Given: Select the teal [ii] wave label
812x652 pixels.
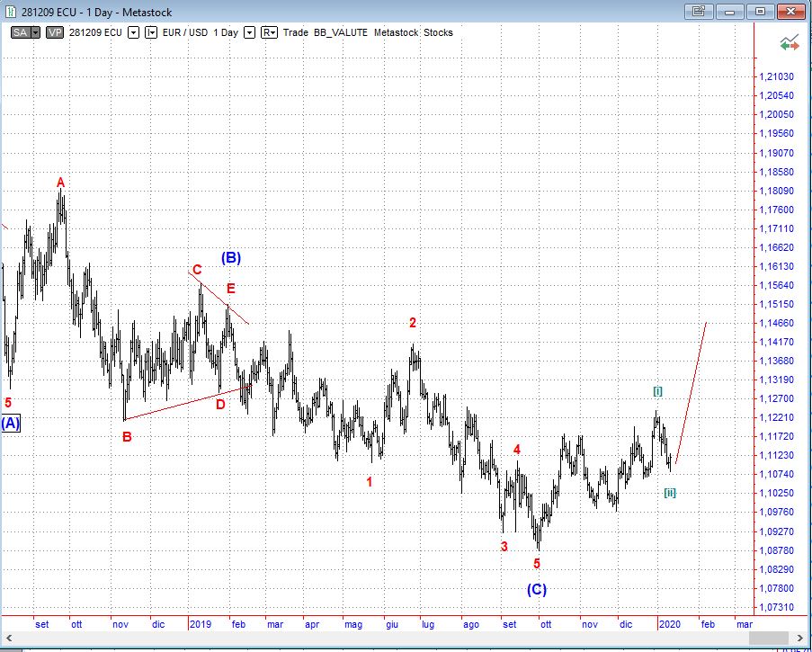Looking at the screenshot, I should (x=670, y=493).
